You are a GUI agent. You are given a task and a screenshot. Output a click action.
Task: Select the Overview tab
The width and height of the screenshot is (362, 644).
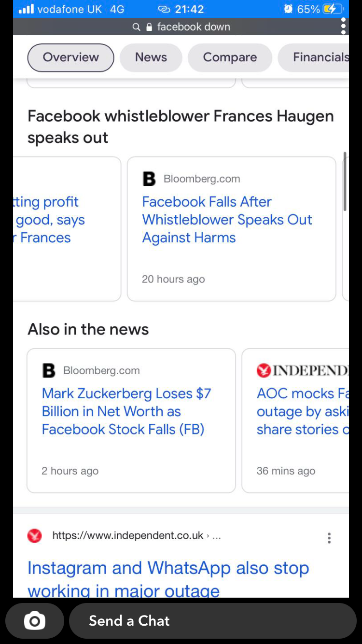pos(70,57)
